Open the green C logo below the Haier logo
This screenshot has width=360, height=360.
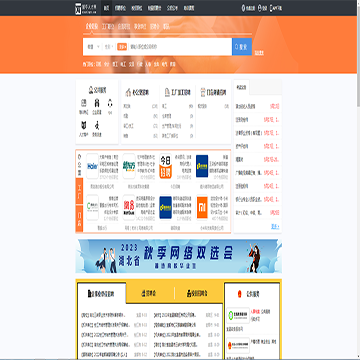92,208
